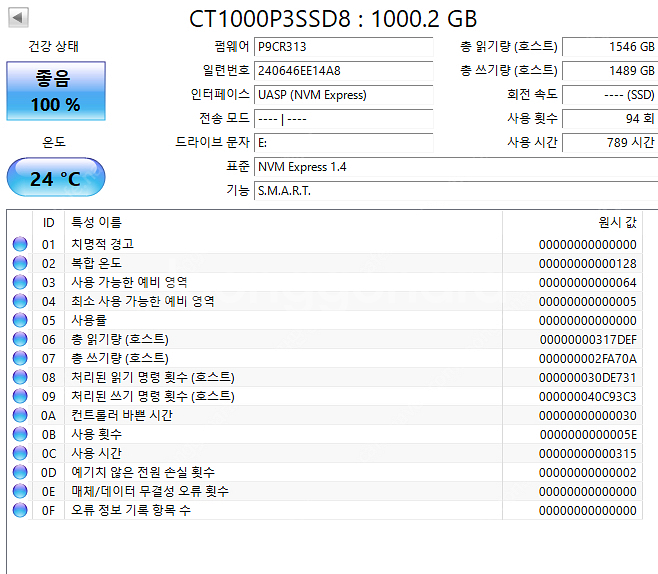This screenshot has width=658, height=574.
Task: Click status orb for ID 03 row
Action: coord(20,282)
